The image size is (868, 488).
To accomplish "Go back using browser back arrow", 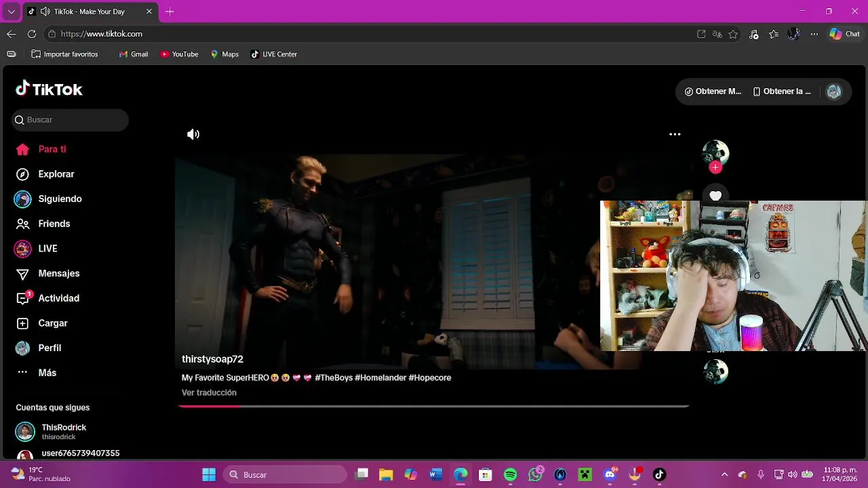I will click(x=12, y=34).
